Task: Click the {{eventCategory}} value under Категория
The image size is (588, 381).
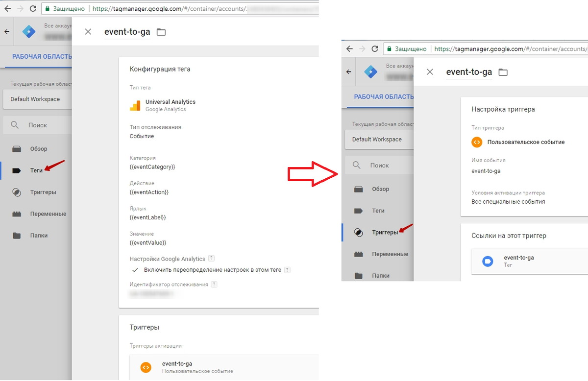Action: (x=152, y=167)
